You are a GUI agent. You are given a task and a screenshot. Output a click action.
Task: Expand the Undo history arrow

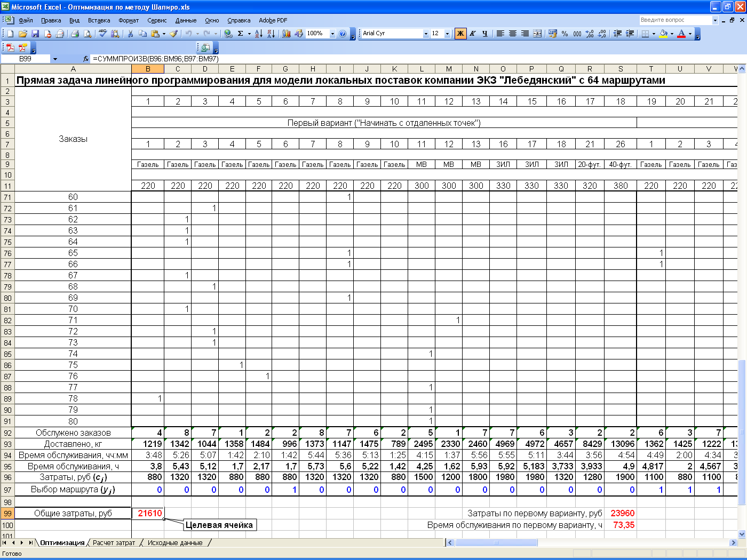pos(197,34)
